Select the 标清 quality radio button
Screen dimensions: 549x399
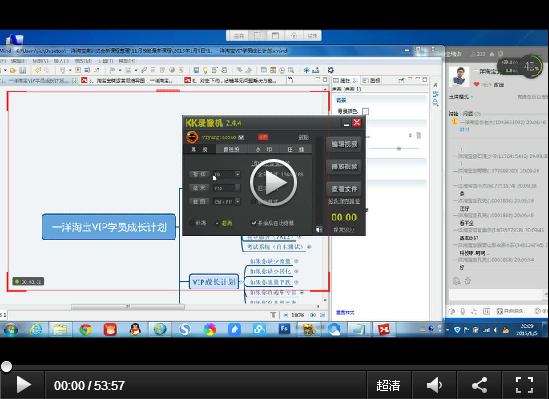(191, 223)
